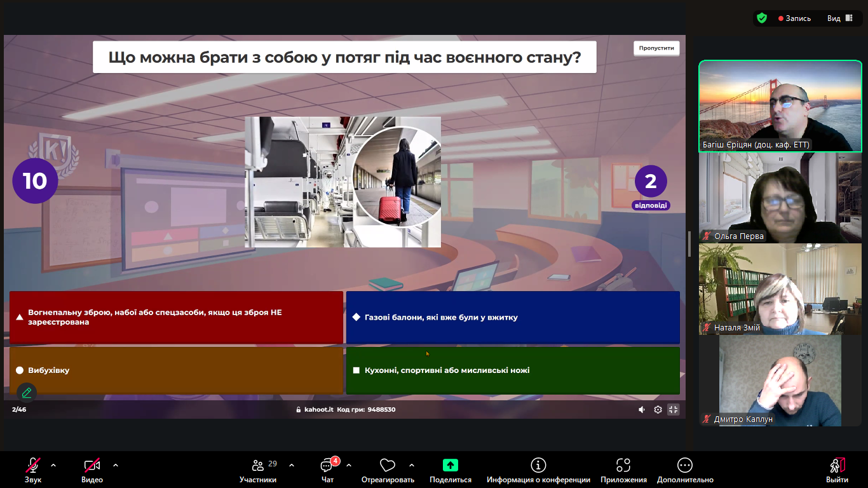The width and height of the screenshot is (868, 488).
Task: Open Kahoot settings gear icon
Action: [658, 410]
